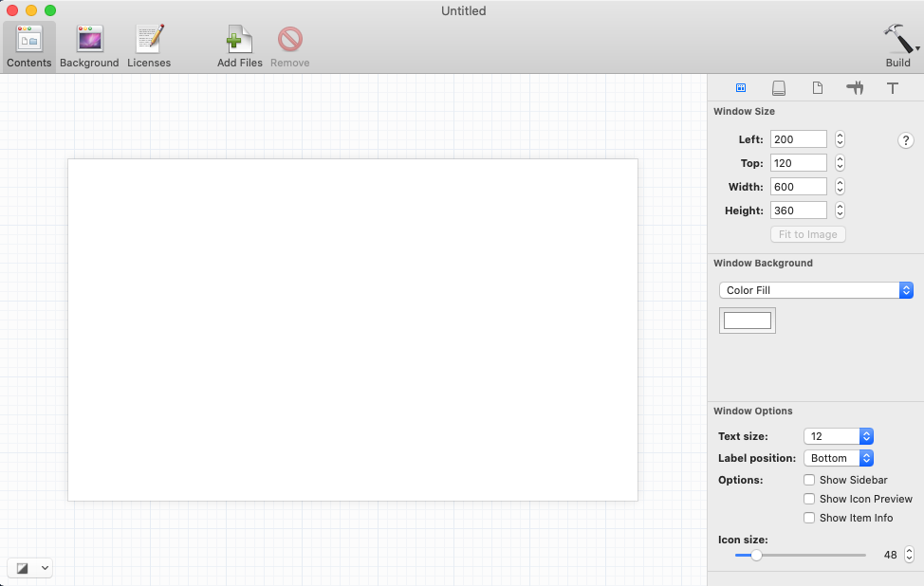Enable the Show Sidebar checkbox
This screenshot has width=924, height=586.
point(809,480)
